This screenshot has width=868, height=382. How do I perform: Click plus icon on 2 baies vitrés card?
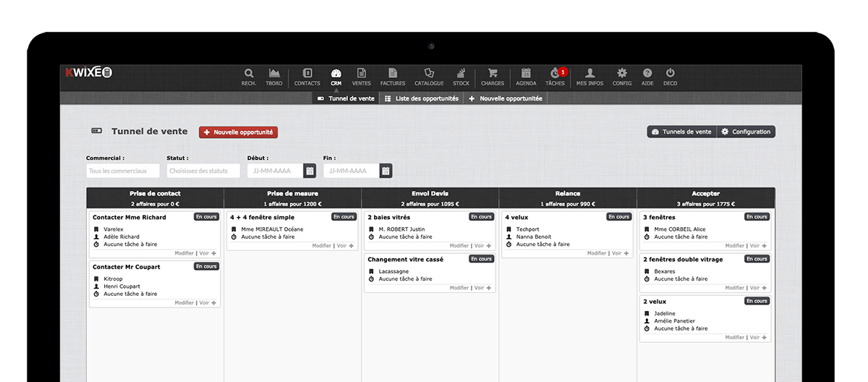(x=489, y=246)
